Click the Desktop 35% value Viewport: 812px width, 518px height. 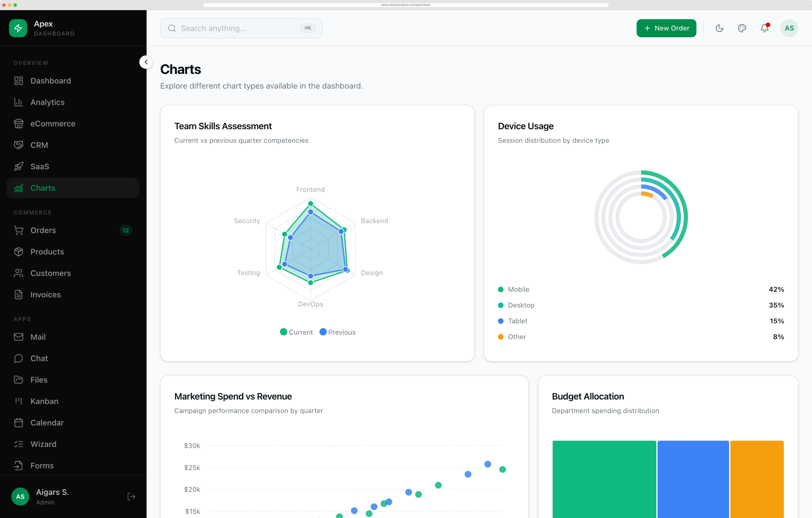776,305
